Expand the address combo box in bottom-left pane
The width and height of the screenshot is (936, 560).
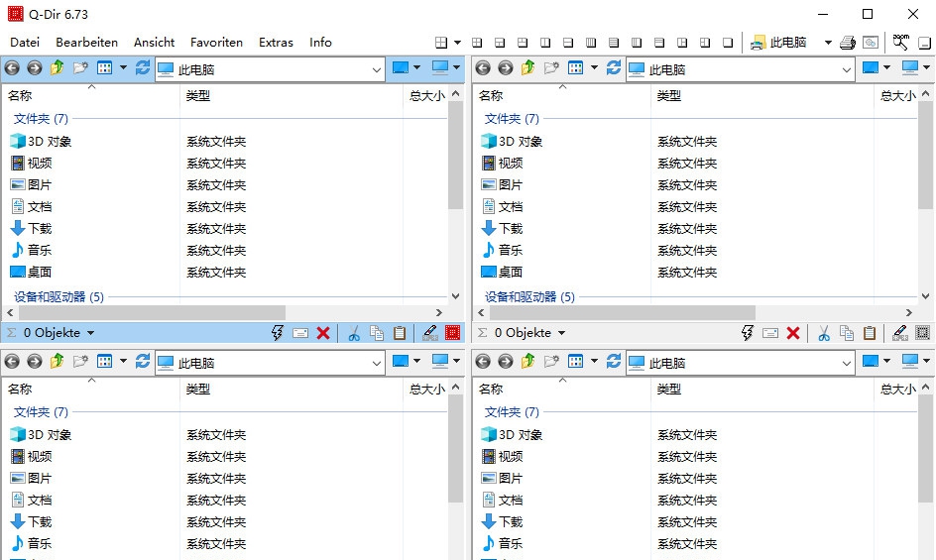(376, 363)
